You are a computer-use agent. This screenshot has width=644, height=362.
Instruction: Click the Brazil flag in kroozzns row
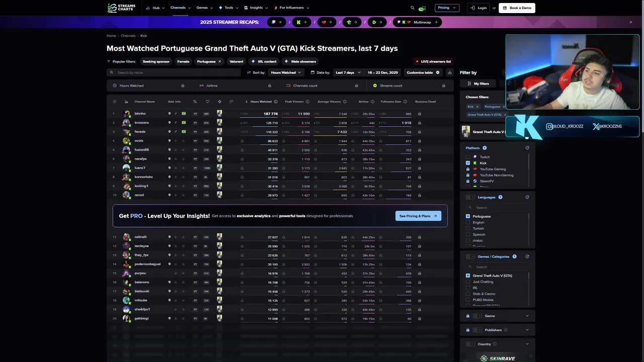[x=184, y=123]
